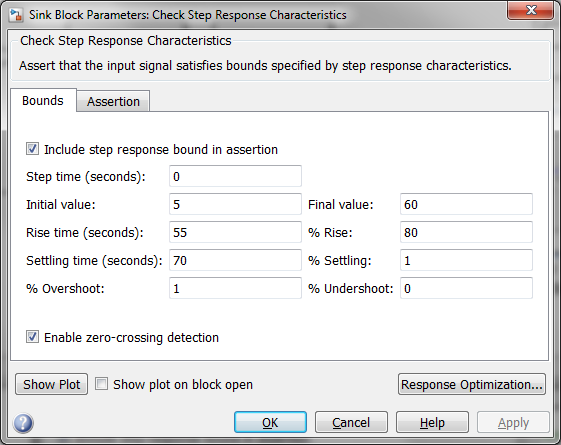561x445 pixels.
Task: Click the Simulink icon in title bar
Action: [16, 15]
